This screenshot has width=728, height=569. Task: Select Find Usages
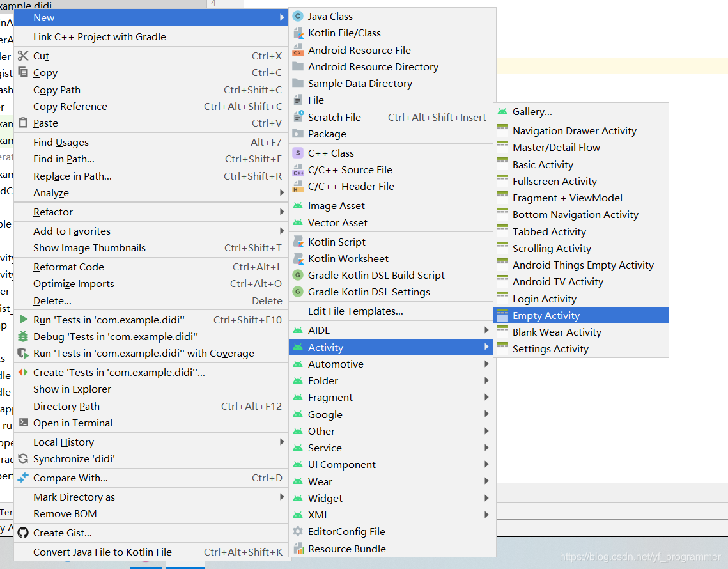(x=151, y=142)
